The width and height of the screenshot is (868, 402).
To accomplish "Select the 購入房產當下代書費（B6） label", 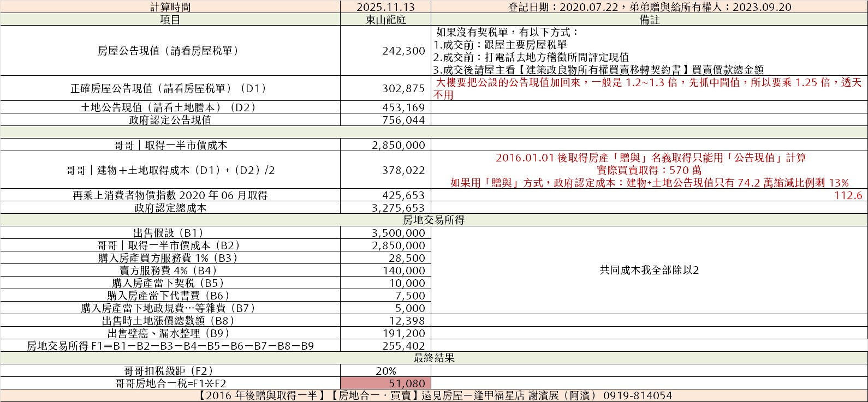I will tap(168, 296).
